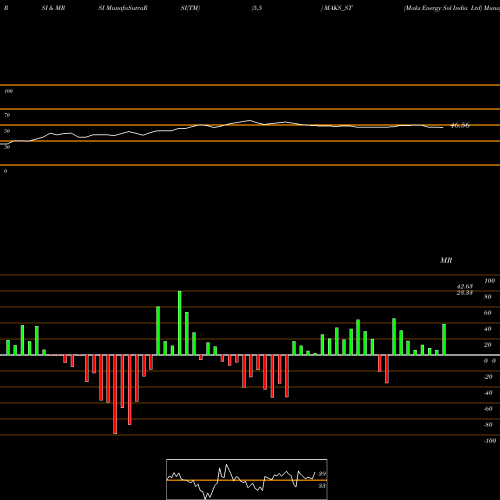Click the tallest green MR histogram bar

click(x=180, y=323)
